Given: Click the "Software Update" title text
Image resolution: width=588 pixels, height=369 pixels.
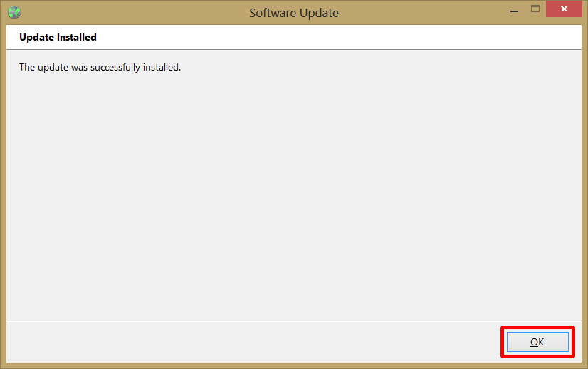Looking at the screenshot, I should coord(293,13).
